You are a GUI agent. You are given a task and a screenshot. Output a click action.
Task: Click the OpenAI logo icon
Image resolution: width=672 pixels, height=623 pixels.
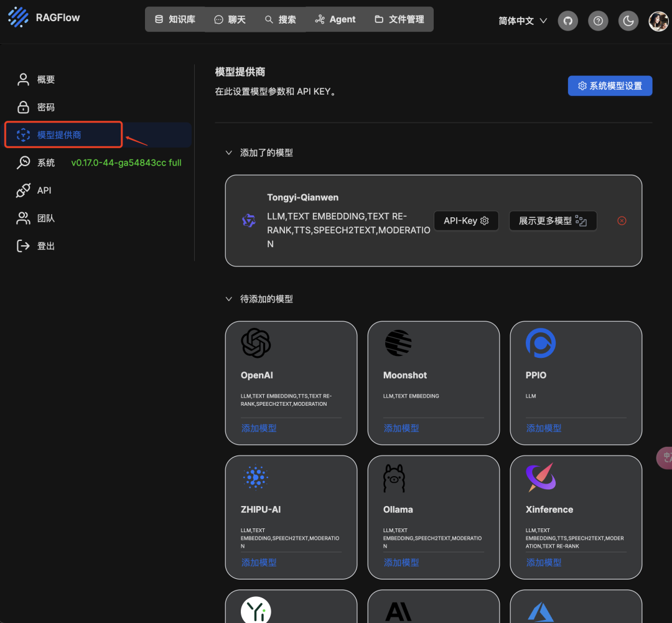(x=256, y=343)
